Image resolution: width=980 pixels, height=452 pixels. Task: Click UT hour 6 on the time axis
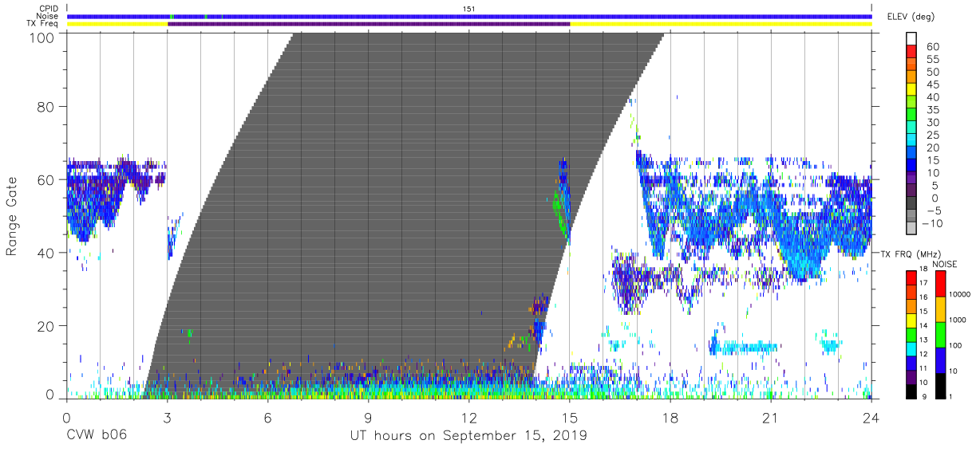[267, 418]
